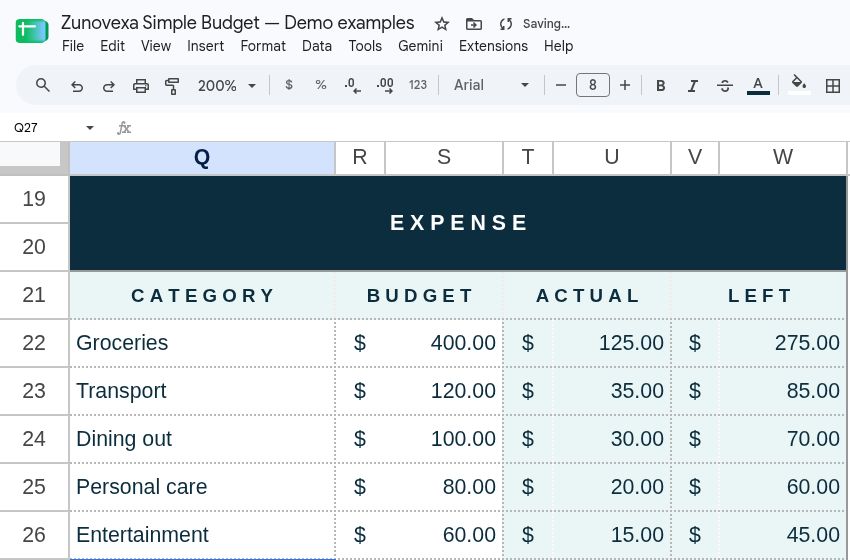Select column U header
Viewport: 850px width, 560px height.
[611, 158]
